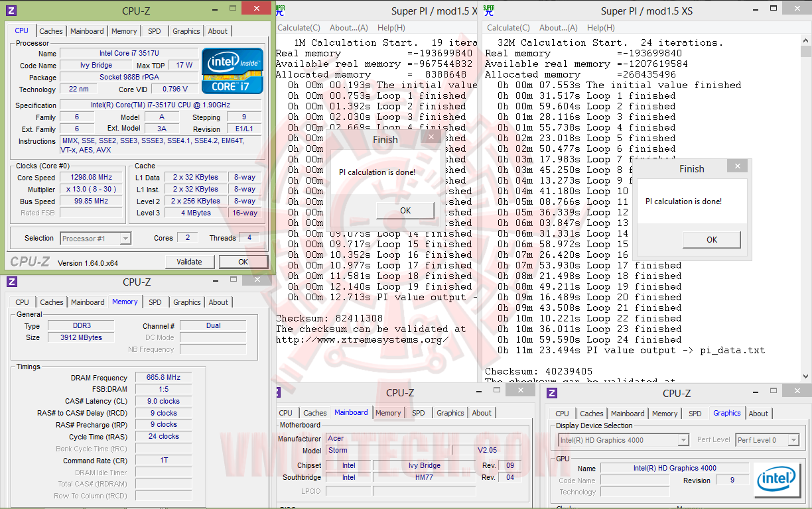Close the CPU-Z Memory window

pyautogui.click(x=256, y=279)
